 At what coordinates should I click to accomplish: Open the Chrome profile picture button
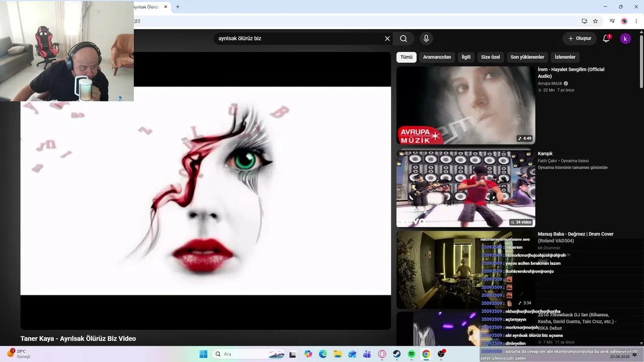(x=624, y=21)
